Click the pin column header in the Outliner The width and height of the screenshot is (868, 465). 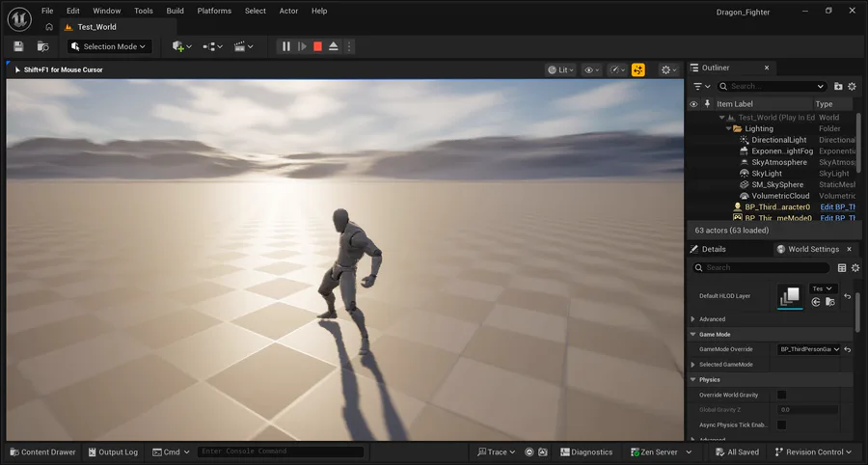pyautogui.click(x=707, y=104)
